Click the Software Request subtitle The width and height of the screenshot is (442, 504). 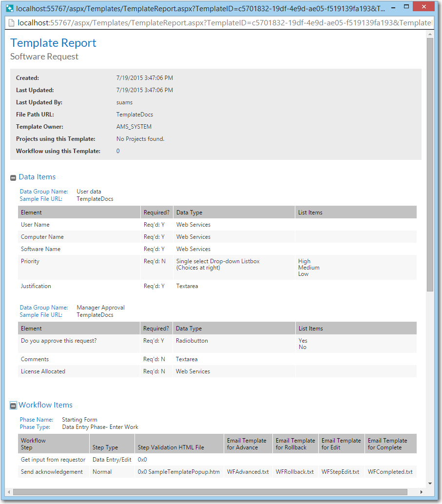(44, 57)
